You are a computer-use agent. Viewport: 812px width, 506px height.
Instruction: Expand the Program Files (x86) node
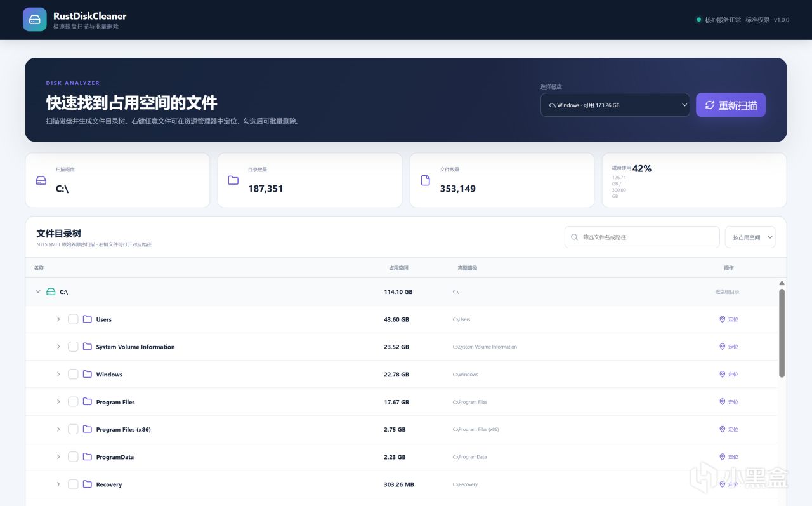click(x=58, y=429)
